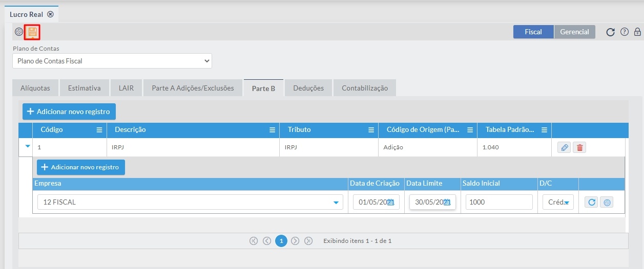Click the save floppy disk icon

pos(32,32)
